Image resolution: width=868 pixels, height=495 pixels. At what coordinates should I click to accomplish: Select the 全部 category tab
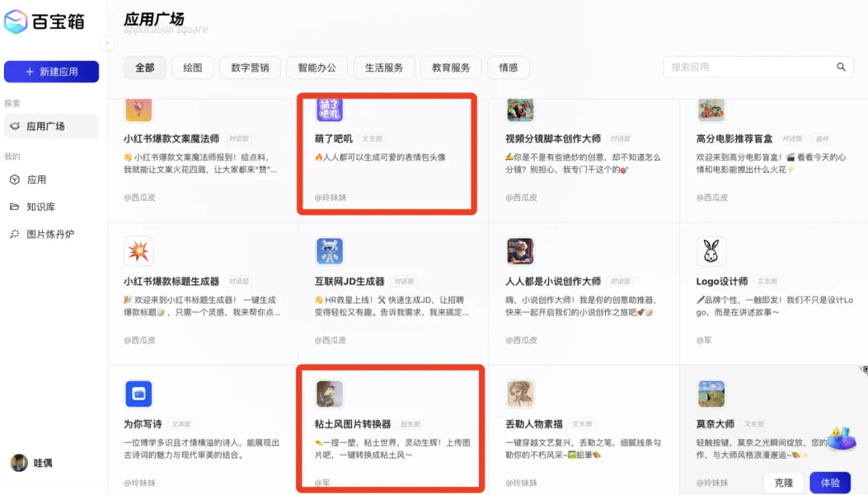coord(145,67)
